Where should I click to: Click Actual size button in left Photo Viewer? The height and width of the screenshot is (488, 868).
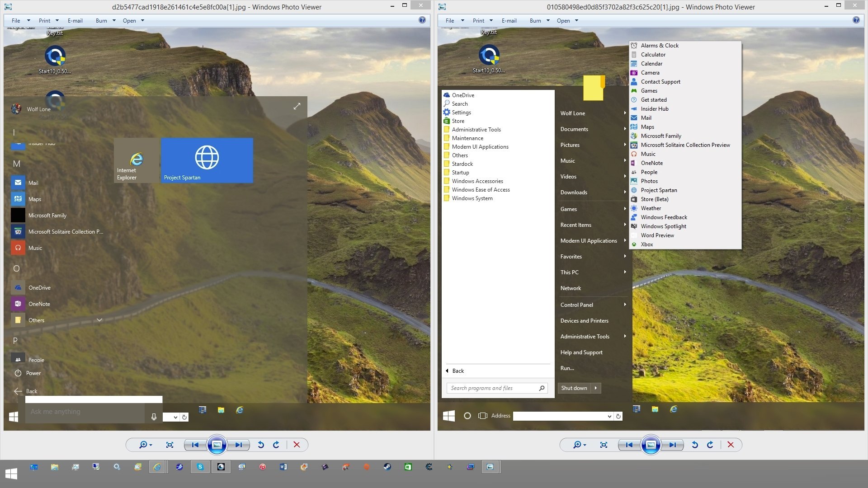[x=170, y=445]
